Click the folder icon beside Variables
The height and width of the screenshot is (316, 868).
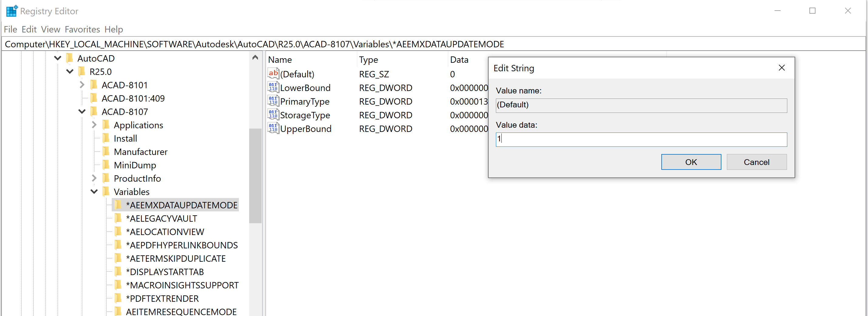pyautogui.click(x=106, y=191)
